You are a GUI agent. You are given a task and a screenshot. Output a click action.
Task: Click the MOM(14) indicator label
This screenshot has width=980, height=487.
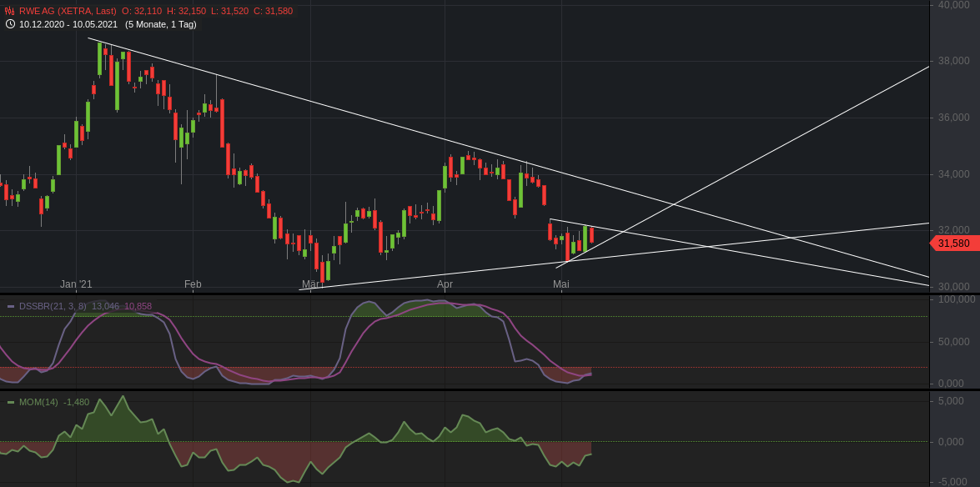point(37,401)
